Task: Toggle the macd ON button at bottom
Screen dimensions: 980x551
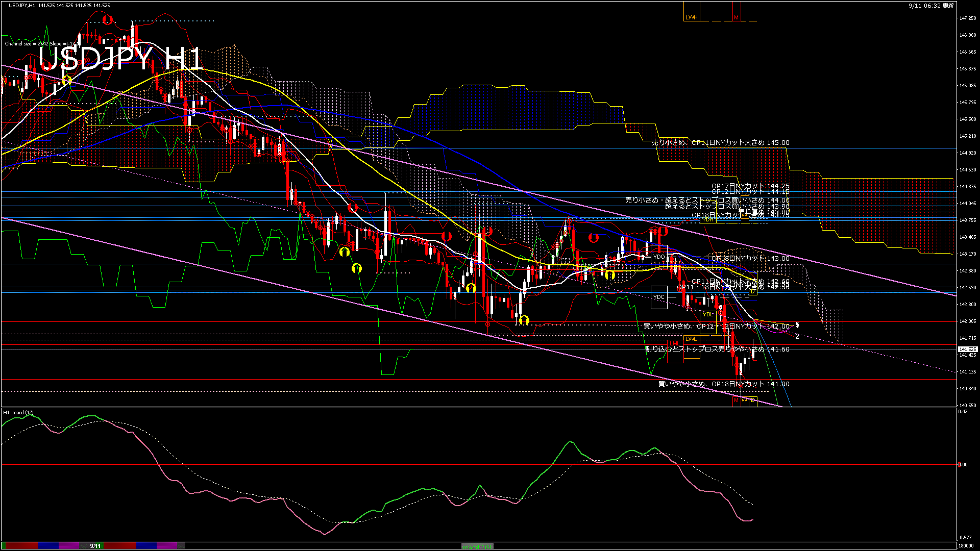Action: [477, 546]
